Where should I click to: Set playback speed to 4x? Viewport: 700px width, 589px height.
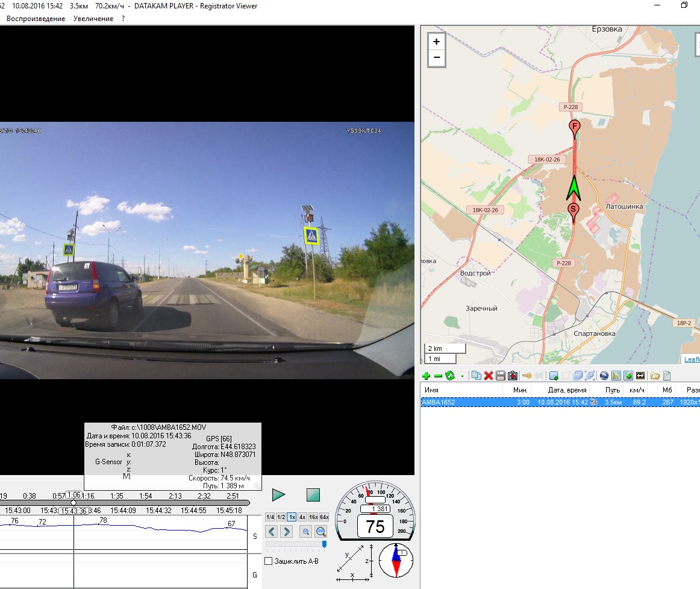pyautogui.click(x=302, y=517)
